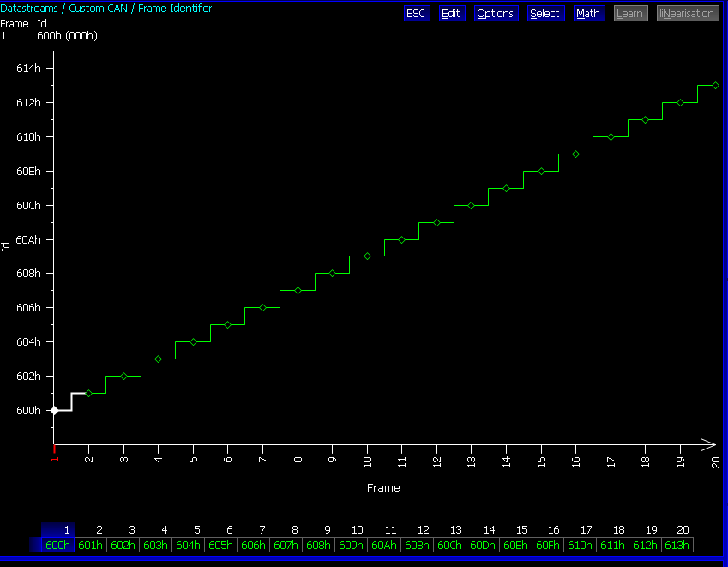Select the data point at frame 15
This screenshot has width=728, height=567.
tap(541, 171)
